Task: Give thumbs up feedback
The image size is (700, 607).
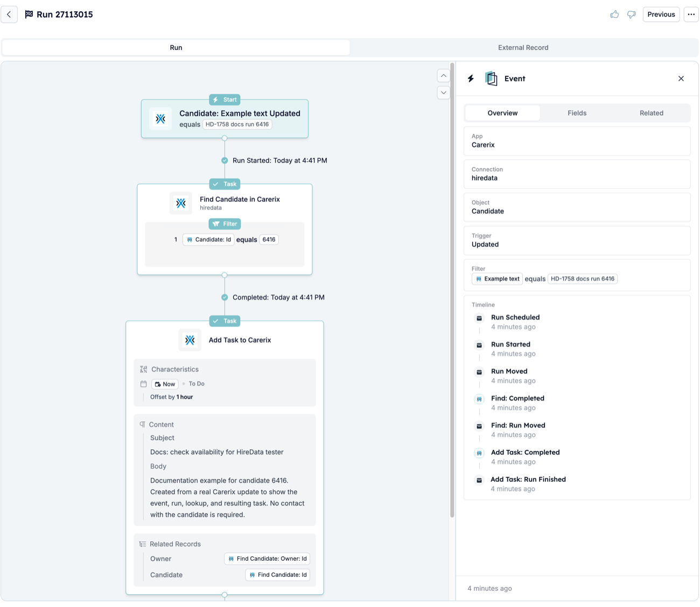Action: [x=614, y=15]
